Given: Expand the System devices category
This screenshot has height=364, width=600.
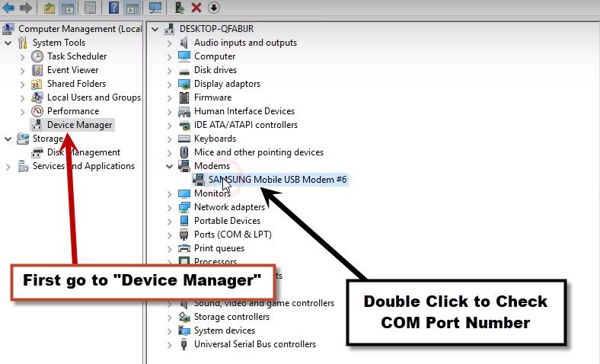Looking at the screenshot, I should point(169,331).
